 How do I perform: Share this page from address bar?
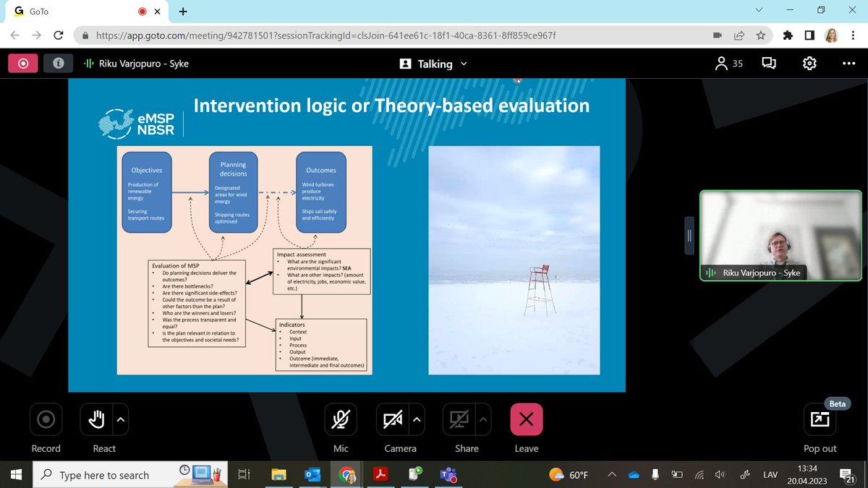739,35
